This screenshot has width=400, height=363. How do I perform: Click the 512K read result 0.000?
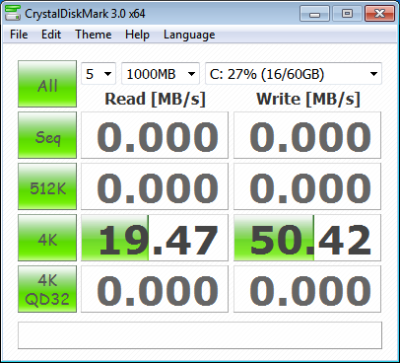[155, 186]
